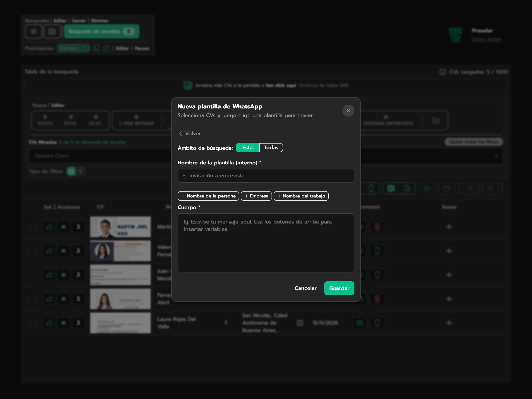Insert the Nombre del trabajo variable
The image size is (532, 399).
tap(301, 196)
